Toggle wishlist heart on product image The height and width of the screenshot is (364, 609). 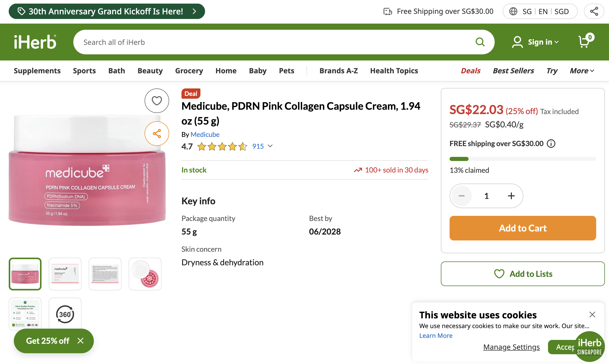157,101
